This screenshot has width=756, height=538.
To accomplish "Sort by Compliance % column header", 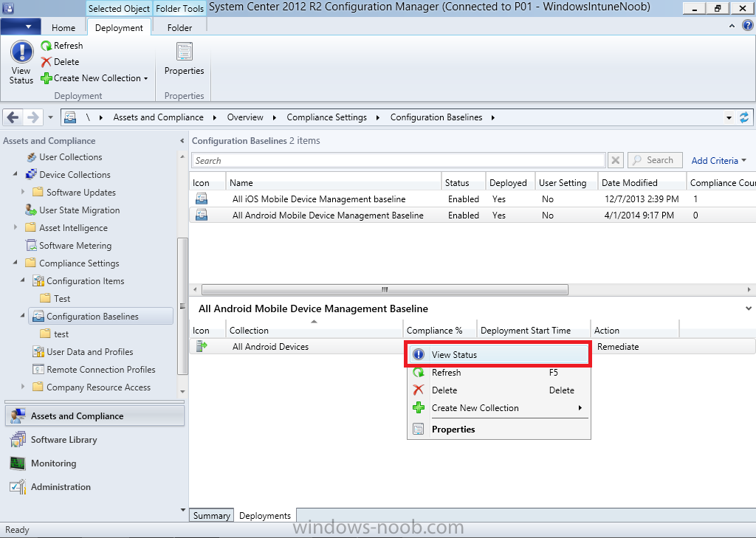I will 440,330.
